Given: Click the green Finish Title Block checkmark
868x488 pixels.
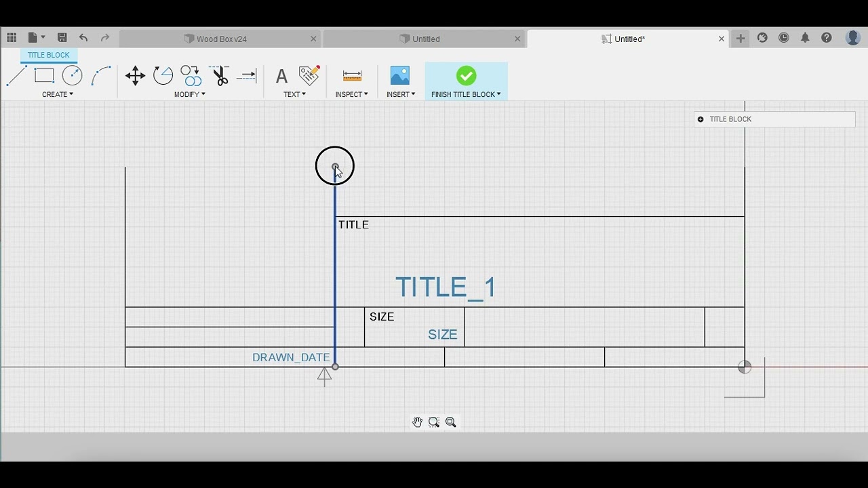Looking at the screenshot, I should pyautogui.click(x=466, y=75).
